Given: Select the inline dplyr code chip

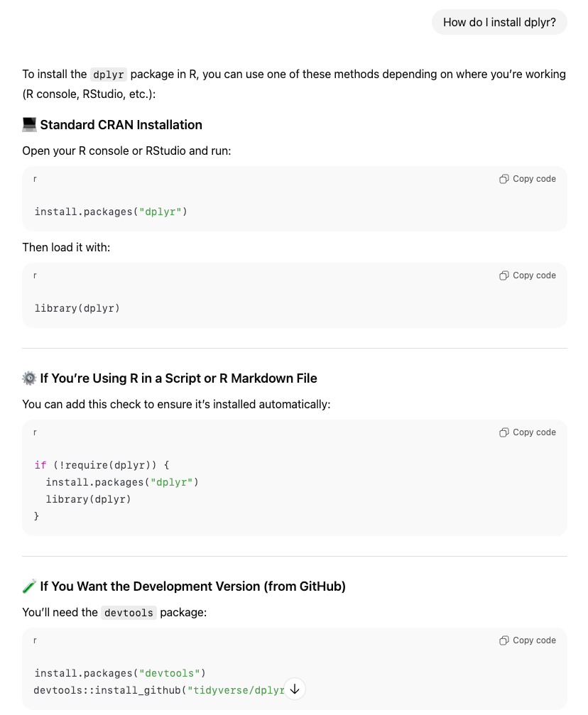Looking at the screenshot, I should [108, 75].
